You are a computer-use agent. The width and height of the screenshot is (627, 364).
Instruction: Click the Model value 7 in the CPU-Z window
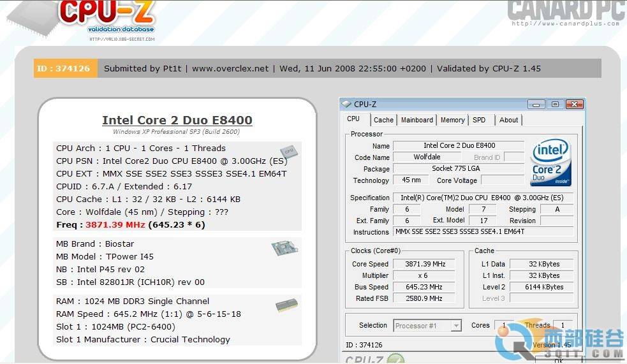pyautogui.click(x=483, y=209)
